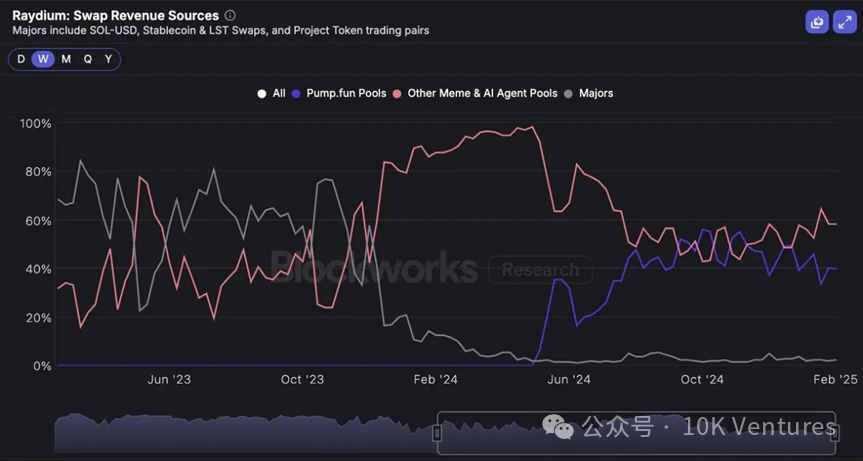
Task: Select the Quarterly (Q) interval
Action: (88, 59)
